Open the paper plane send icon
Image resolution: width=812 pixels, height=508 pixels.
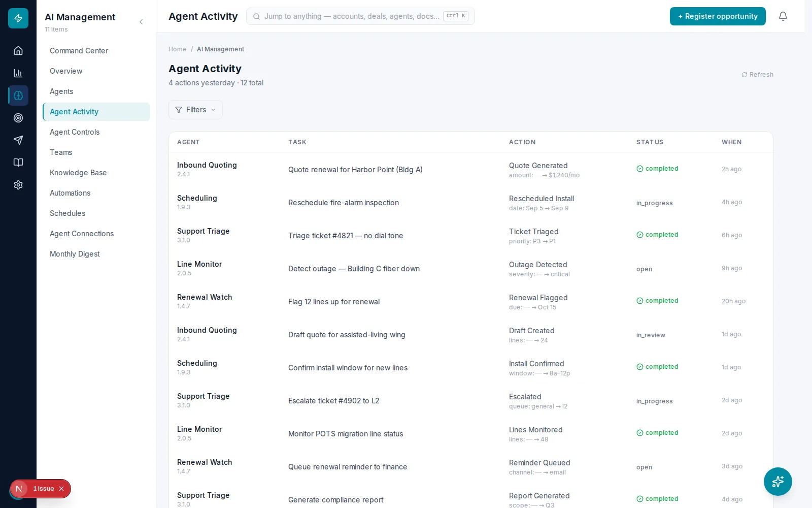pos(18,140)
